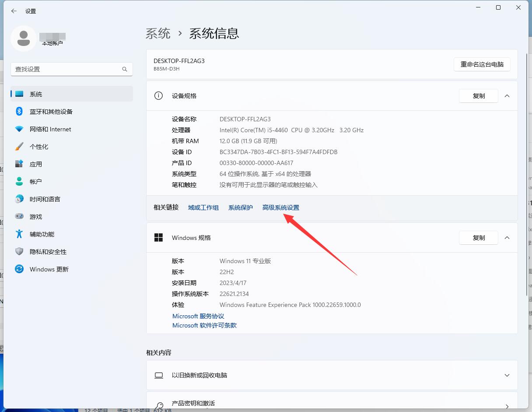The width and height of the screenshot is (532, 412).
Task: Click the 重命名这台电脑 button
Action: pyautogui.click(x=482, y=64)
